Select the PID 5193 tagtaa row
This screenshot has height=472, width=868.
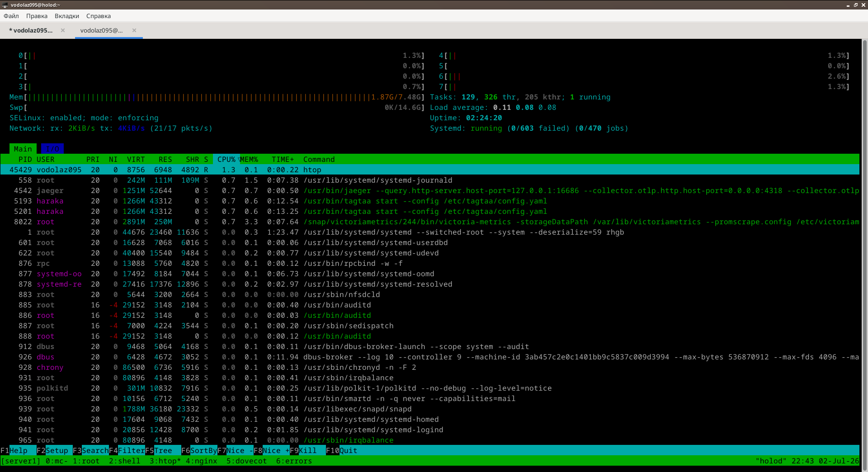(x=429, y=201)
